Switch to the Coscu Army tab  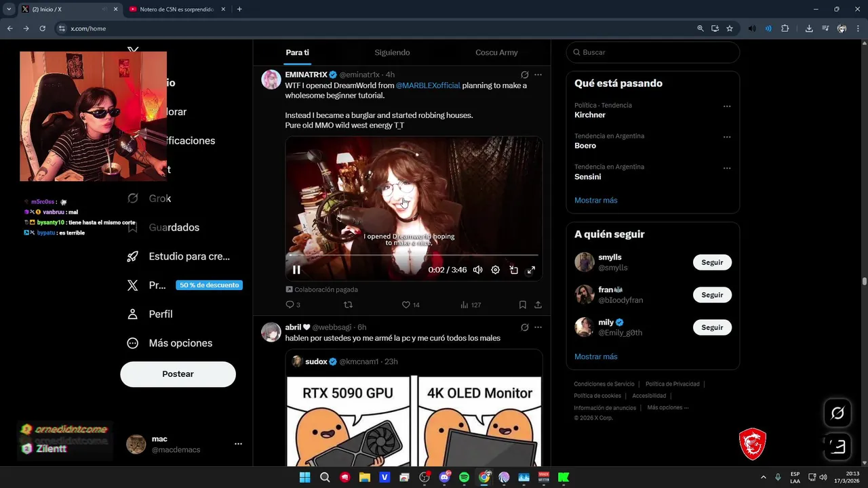click(496, 52)
